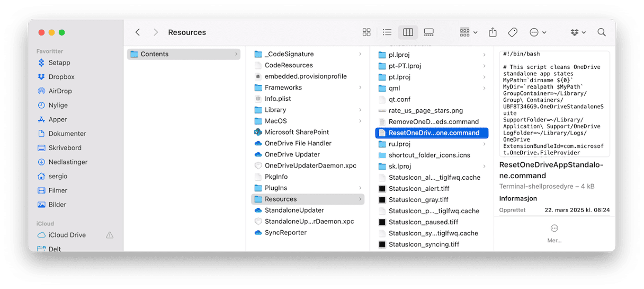Switch to gallery view
Viewport: 644px width, 289px height.
point(429,32)
